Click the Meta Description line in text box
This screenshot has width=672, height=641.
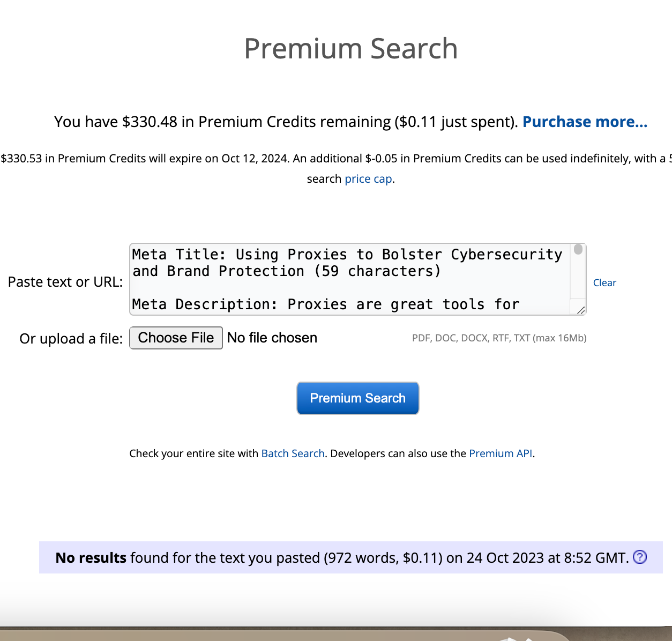tap(325, 304)
